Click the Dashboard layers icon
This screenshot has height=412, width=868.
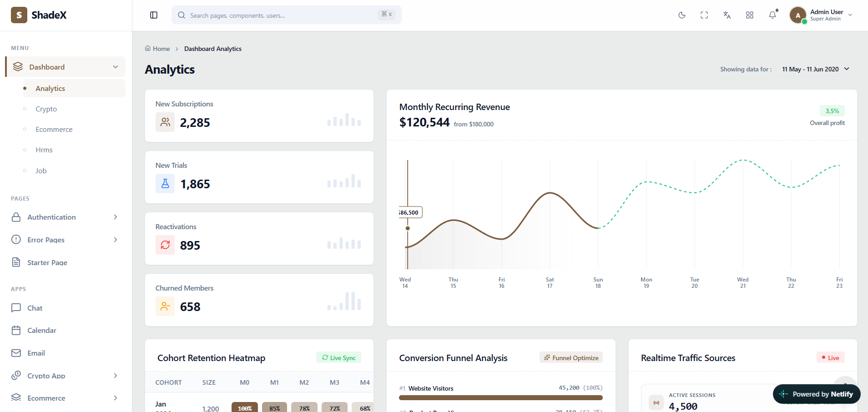[18, 67]
